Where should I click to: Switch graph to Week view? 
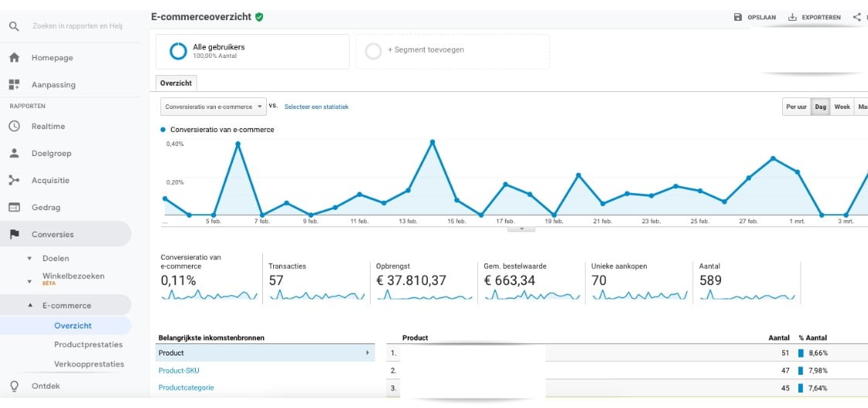tap(842, 107)
